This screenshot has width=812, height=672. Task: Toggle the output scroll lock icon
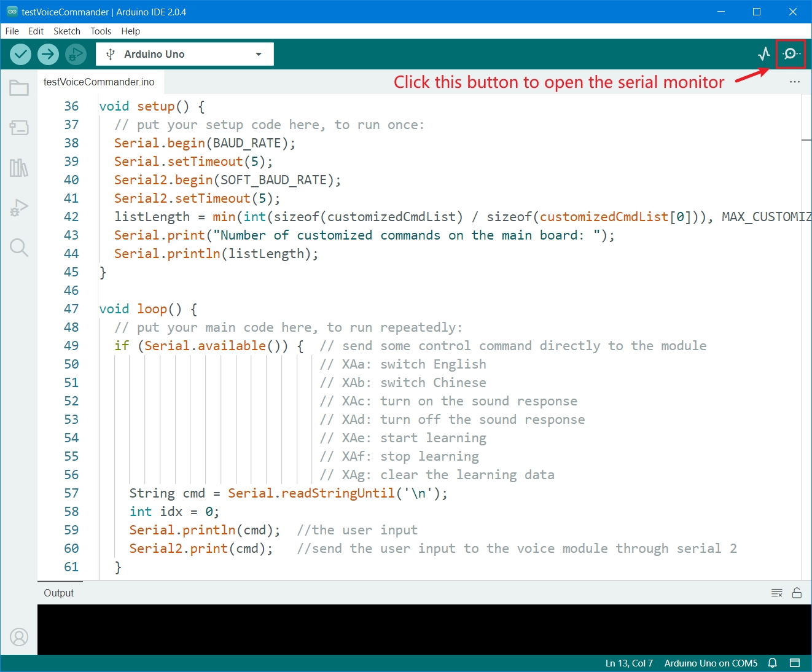coord(797,593)
